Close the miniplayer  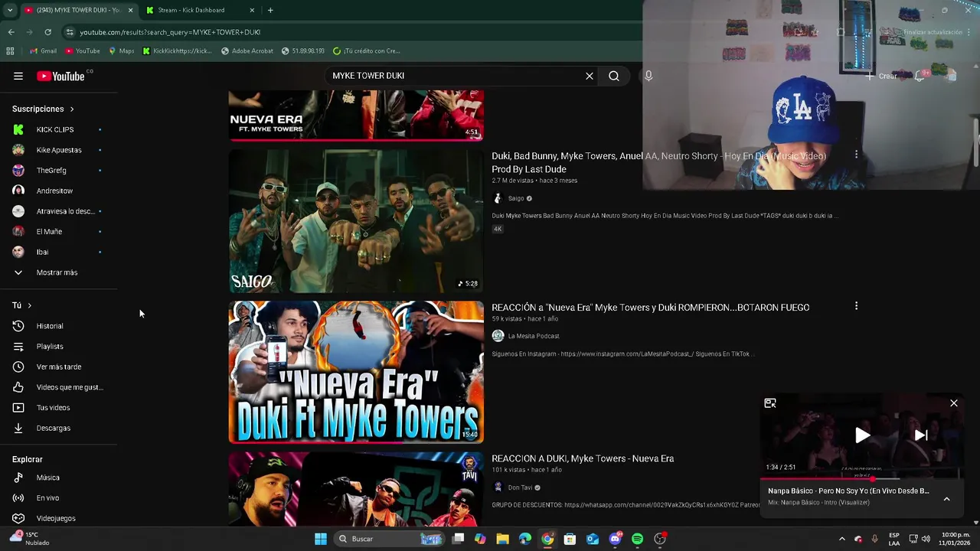pyautogui.click(x=954, y=403)
